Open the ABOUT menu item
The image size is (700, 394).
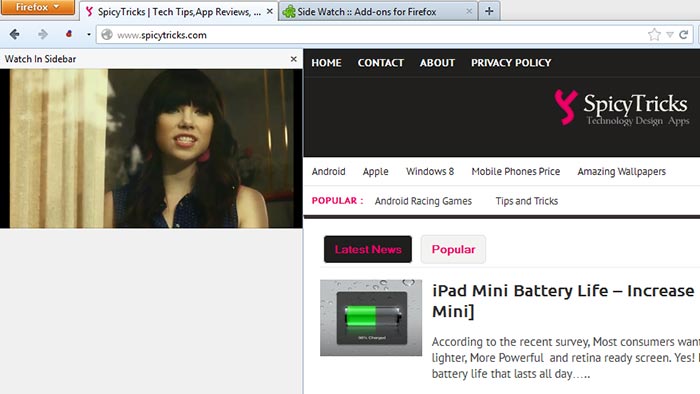pos(437,63)
